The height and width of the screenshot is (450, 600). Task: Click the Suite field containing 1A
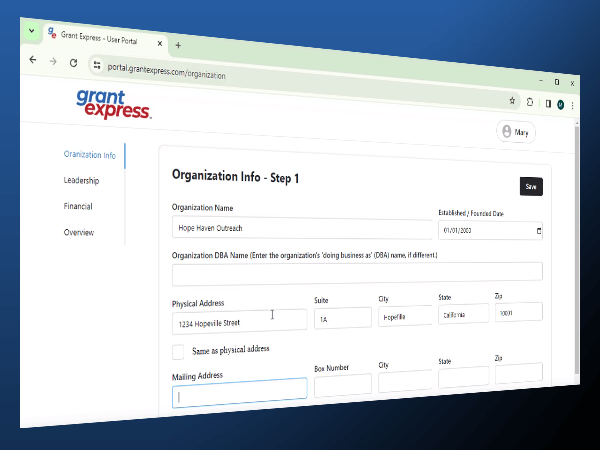pos(343,318)
